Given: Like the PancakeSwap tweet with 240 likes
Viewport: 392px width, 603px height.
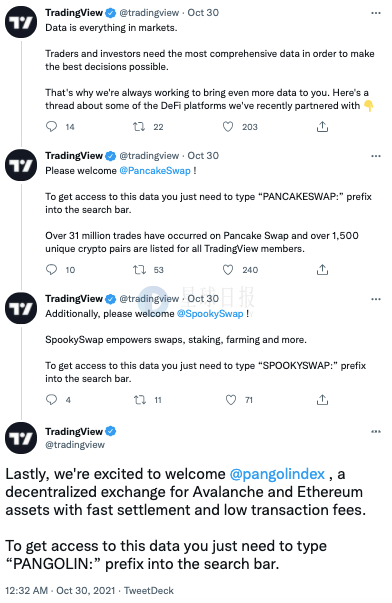Looking at the screenshot, I should pos(228,270).
